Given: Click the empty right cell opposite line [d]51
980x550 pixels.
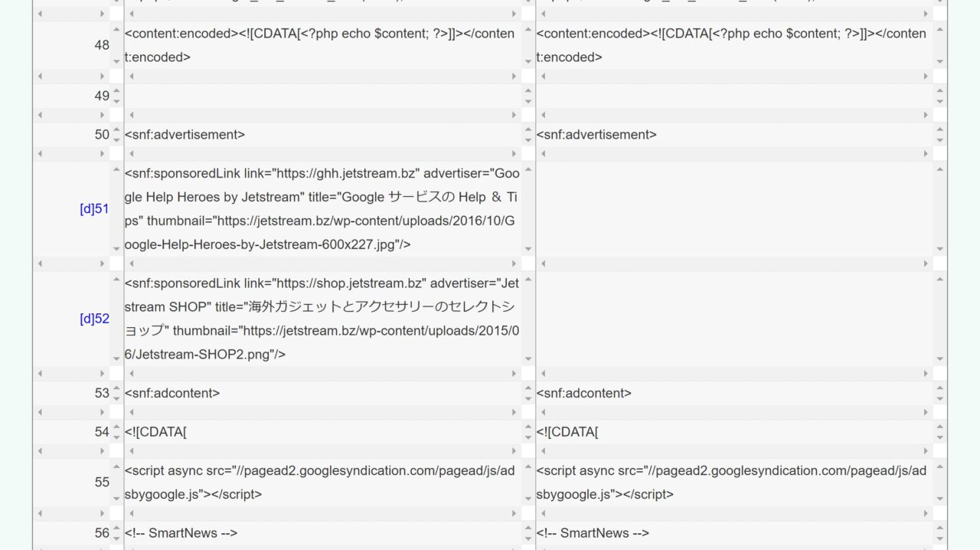Looking at the screenshot, I should [733, 209].
